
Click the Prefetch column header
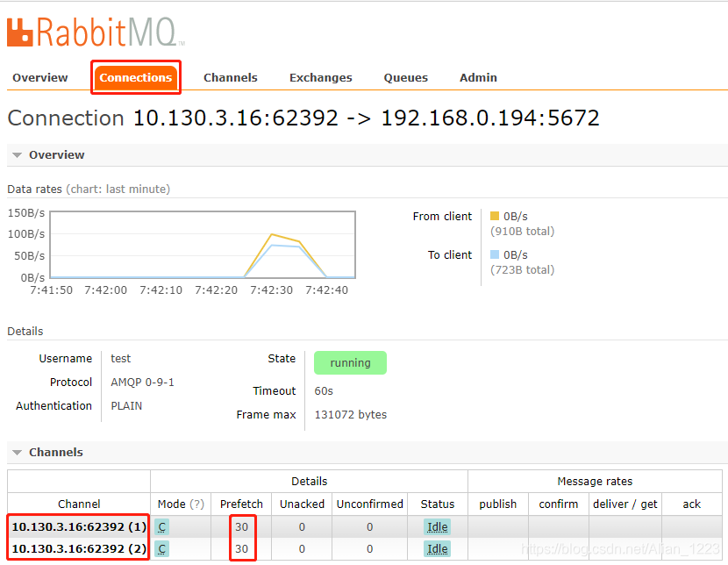(x=241, y=504)
